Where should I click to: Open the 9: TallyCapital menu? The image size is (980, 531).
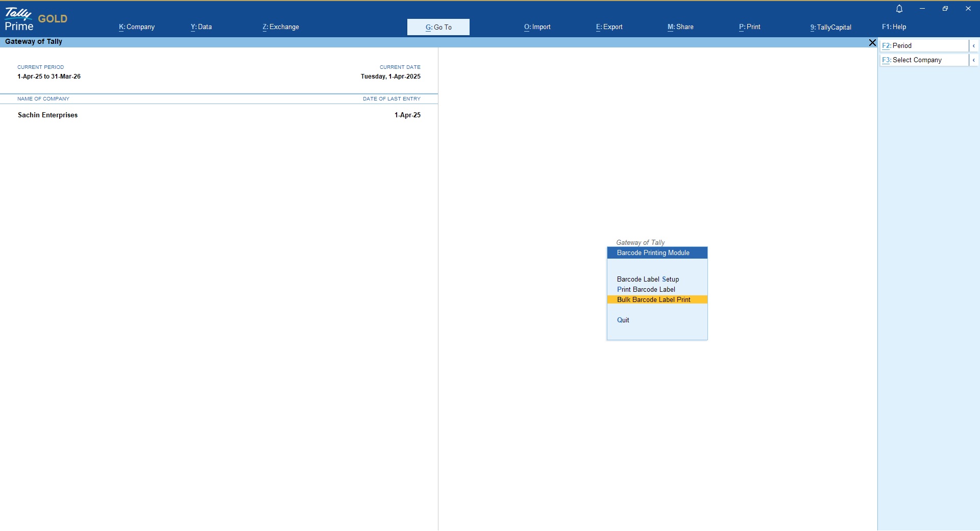click(x=831, y=27)
